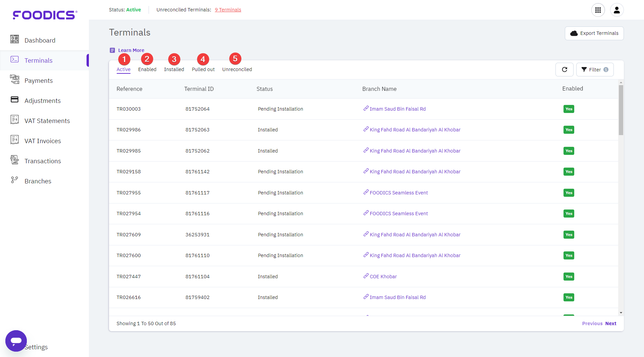Open FOODICS Seamless Event for TR027954
Viewport: 644px width, 357px height.
coord(399,214)
